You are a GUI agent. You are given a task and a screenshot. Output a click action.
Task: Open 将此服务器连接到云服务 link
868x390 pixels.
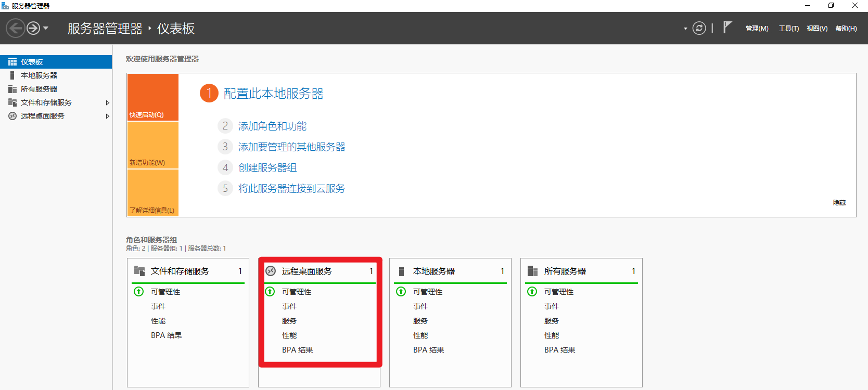click(x=291, y=189)
